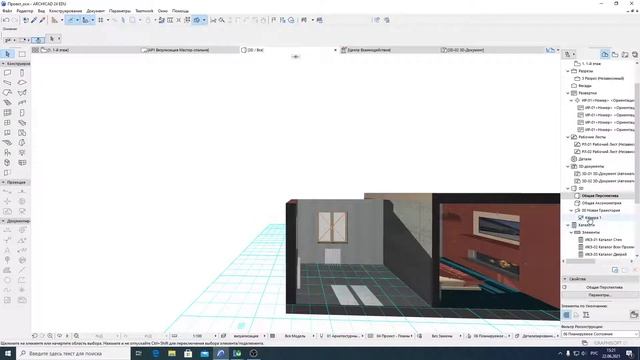
Task: Select Общая Аксонометрия in the Navigator
Action: 601,203
